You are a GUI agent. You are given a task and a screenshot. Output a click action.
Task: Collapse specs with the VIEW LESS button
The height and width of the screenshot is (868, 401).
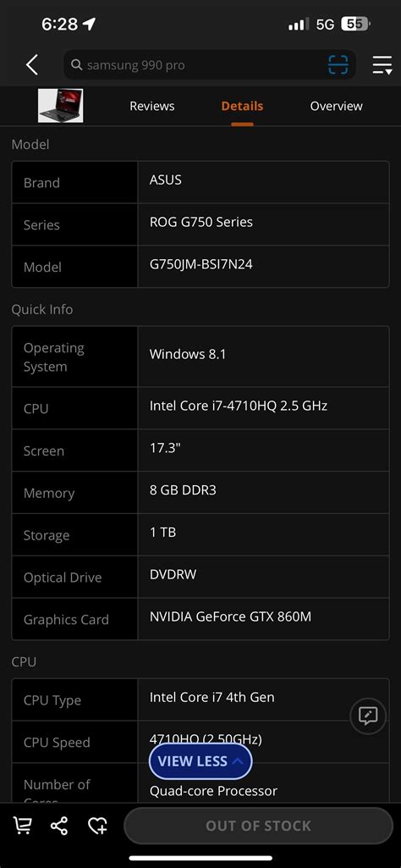click(200, 761)
